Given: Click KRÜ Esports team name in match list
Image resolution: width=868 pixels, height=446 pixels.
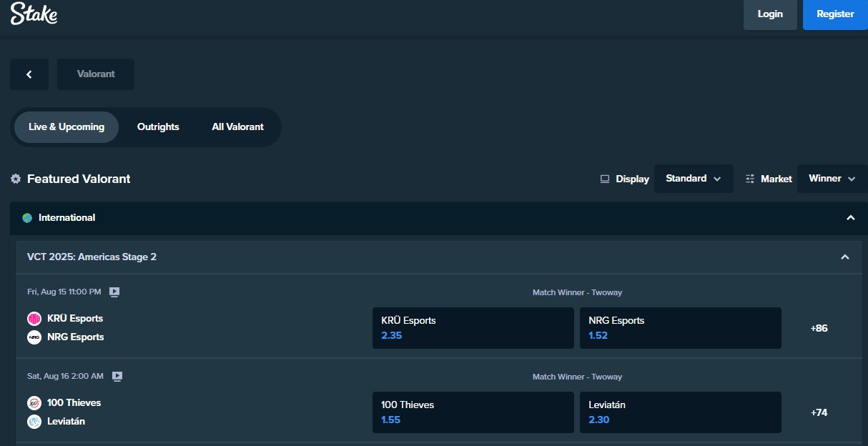Looking at the screenshot, I should click(75, 319).
